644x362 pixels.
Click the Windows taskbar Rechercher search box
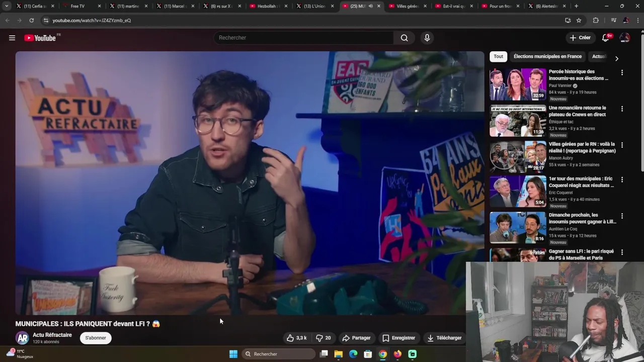coord(279,354)
